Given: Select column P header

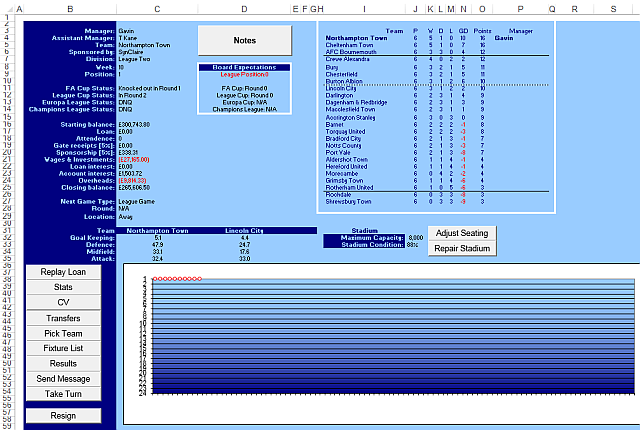Looking at the screenshot, I should pos(520,9).
